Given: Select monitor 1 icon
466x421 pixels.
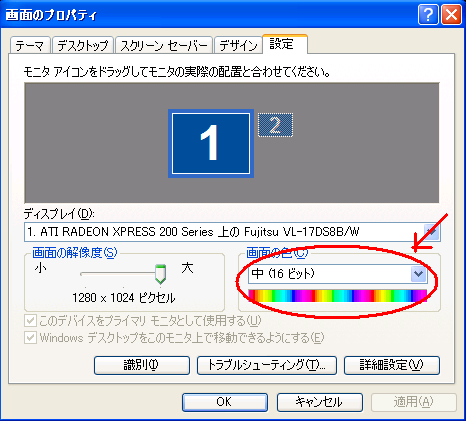Looking at the screenshot, I should pos(211,143).
